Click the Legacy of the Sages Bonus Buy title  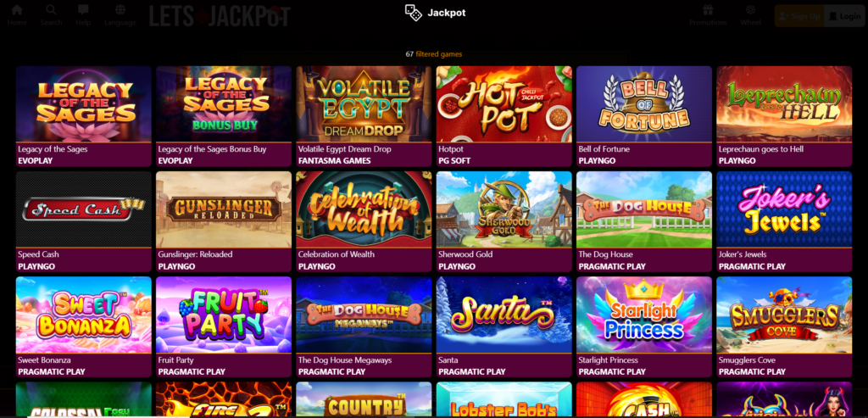coord(212,149)
